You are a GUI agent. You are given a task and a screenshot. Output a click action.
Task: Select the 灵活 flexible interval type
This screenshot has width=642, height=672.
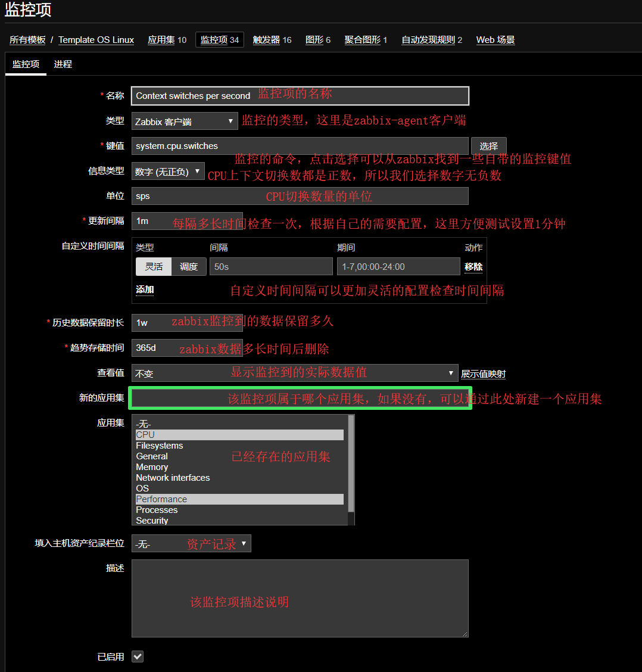tap(154, 266)
